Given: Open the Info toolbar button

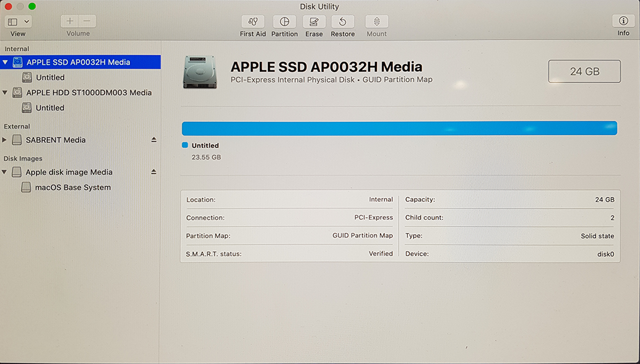Looking at the screenshot, I should click(623, 21).
